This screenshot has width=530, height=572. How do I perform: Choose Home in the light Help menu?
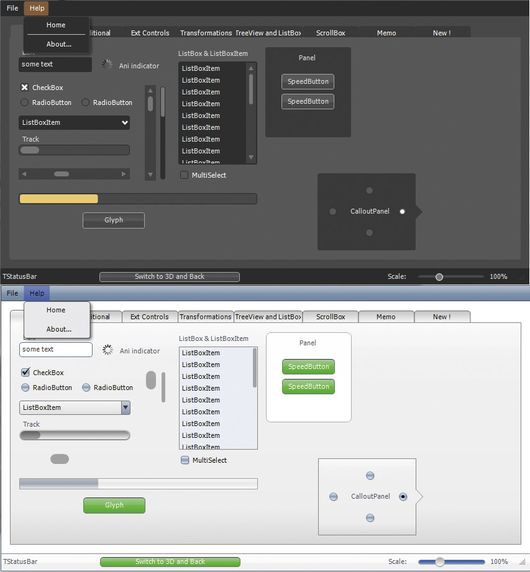(56, 310)
